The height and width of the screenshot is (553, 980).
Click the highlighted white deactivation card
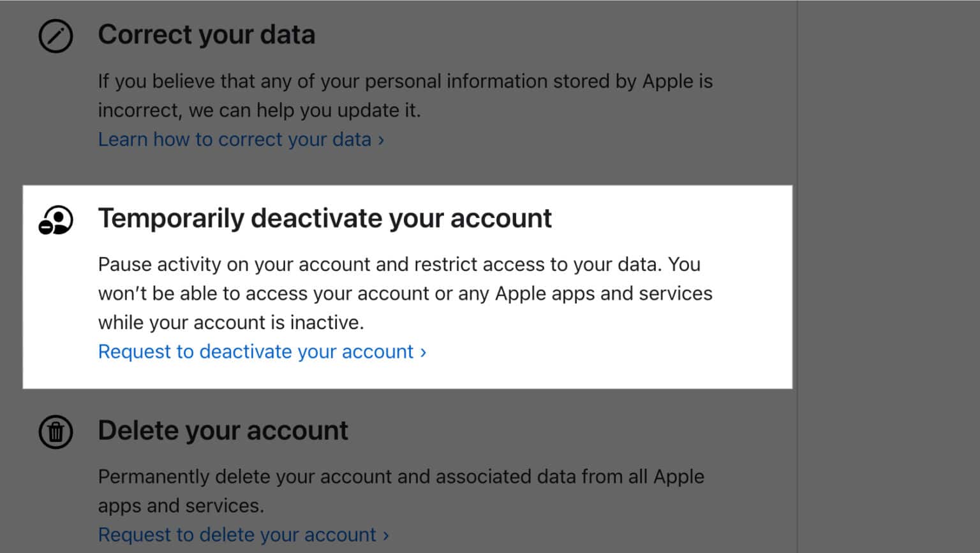tap(406, 287)
